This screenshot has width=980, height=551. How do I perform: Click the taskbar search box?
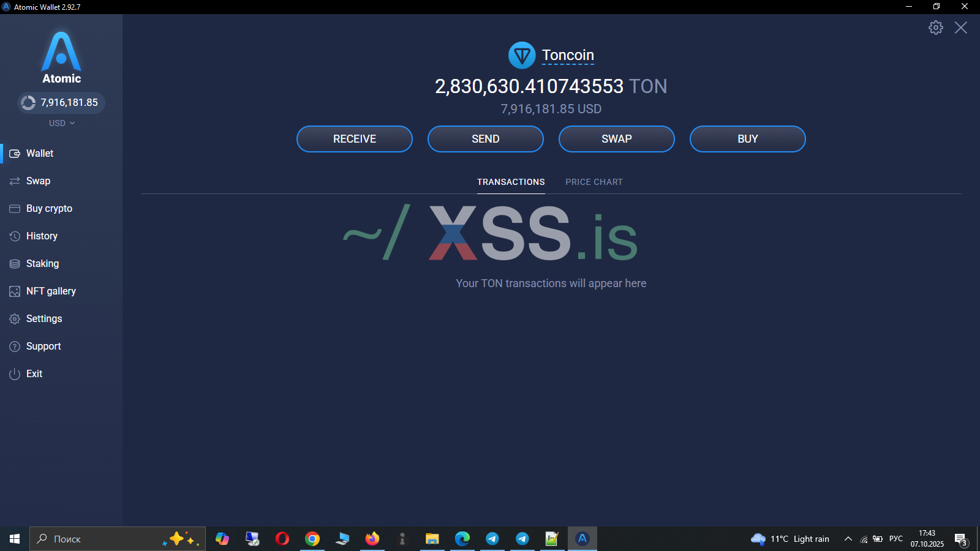118,539
